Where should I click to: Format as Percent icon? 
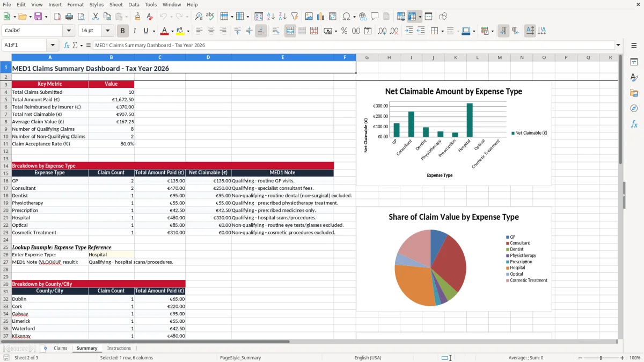(344, 31)
